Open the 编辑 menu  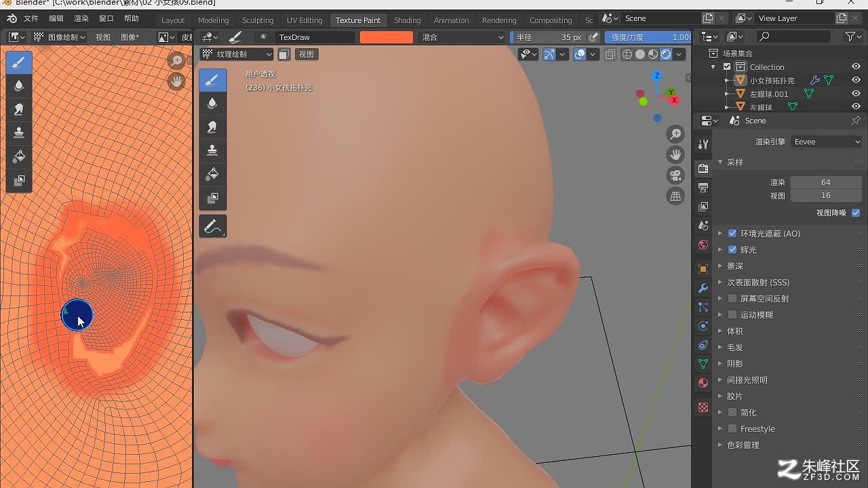click(x=56, y=18)
